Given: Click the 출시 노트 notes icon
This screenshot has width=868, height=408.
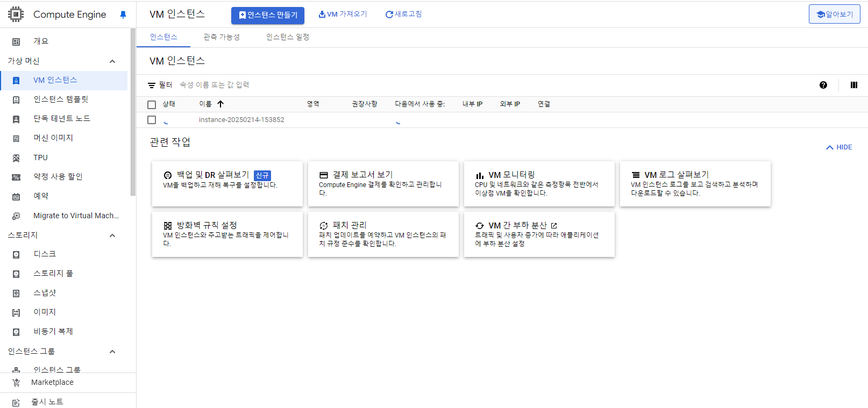Looking at the screenshot, I should [16, 403].
